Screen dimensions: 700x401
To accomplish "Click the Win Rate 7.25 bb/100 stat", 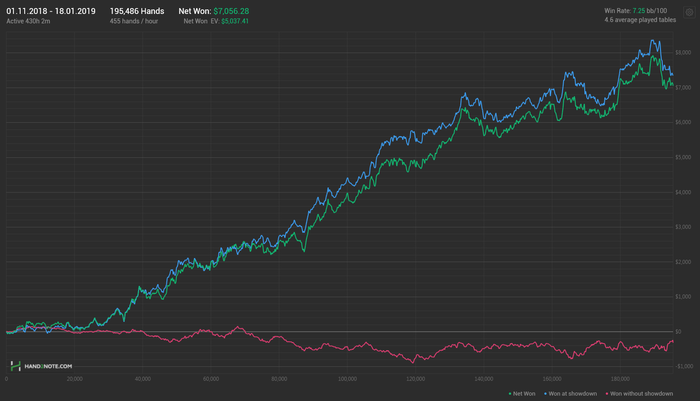I will (636, 11).
